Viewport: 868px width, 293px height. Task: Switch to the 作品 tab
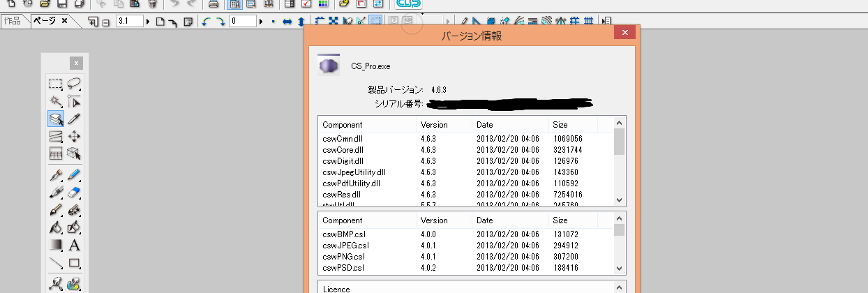[x=13, y=21]
